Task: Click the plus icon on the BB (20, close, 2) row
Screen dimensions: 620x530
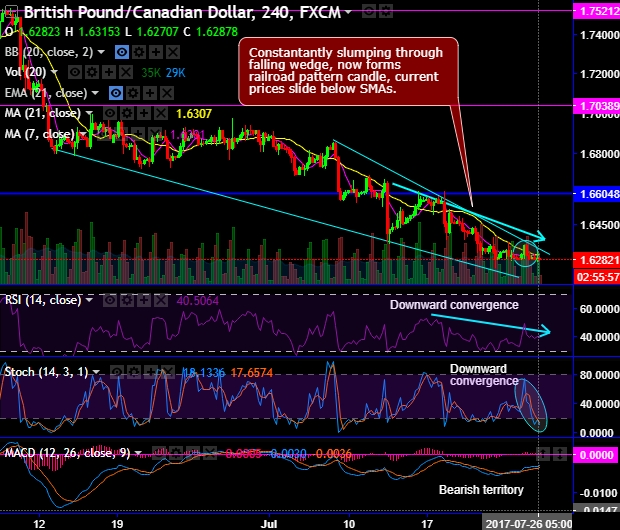Action: click(x=156, y=52)
